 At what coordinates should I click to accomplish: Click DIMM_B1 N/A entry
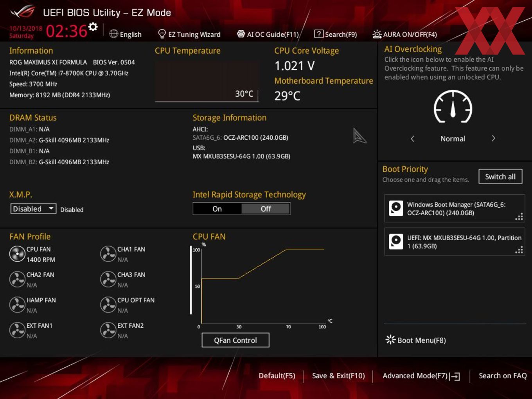(29, 151)
